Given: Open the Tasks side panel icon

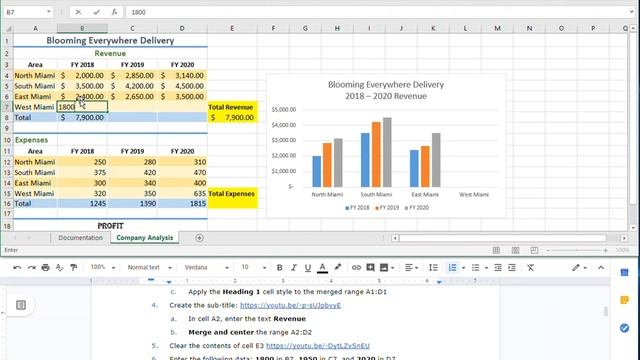Looking at the screenshot, I should pyautogui.click(x=624, y=328).
